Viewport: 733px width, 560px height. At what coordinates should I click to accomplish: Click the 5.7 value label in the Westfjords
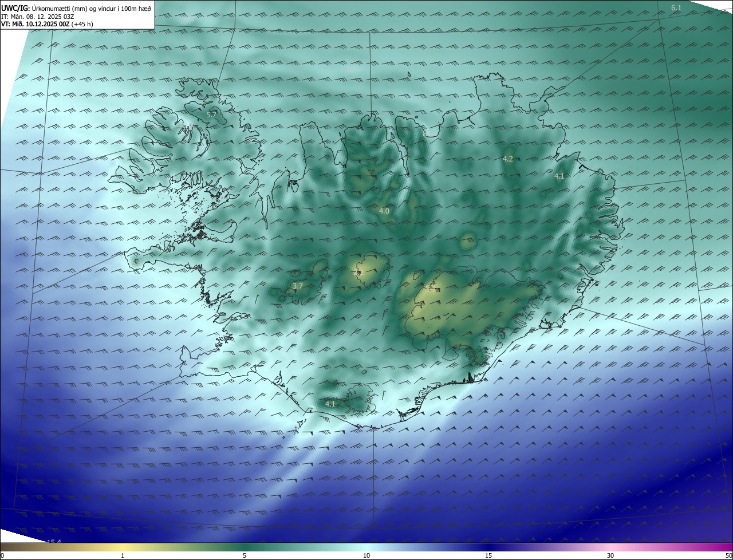point(211,115)
